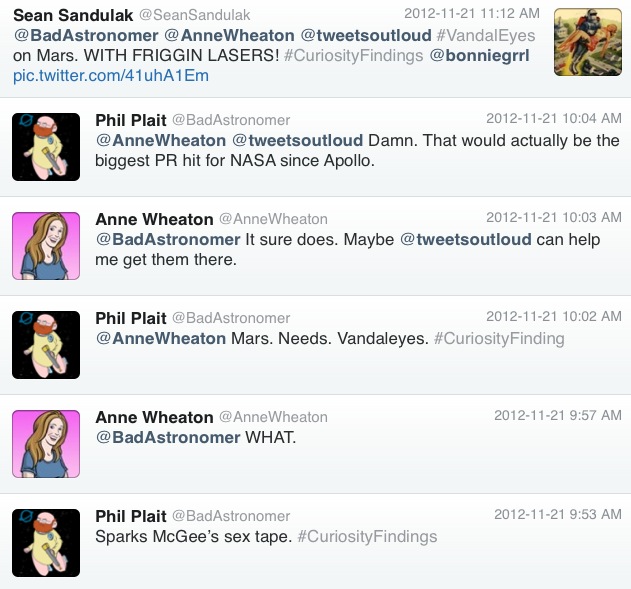Click the @BadAstronomer mention in the WHAT tweet
Screen dimensions: 631x589
point(167,437)
